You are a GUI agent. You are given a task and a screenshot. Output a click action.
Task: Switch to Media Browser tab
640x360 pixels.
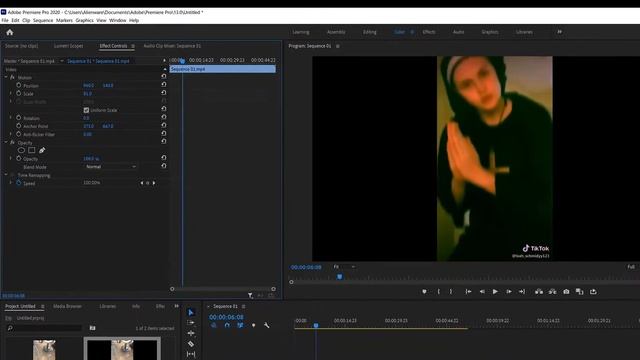67,306
